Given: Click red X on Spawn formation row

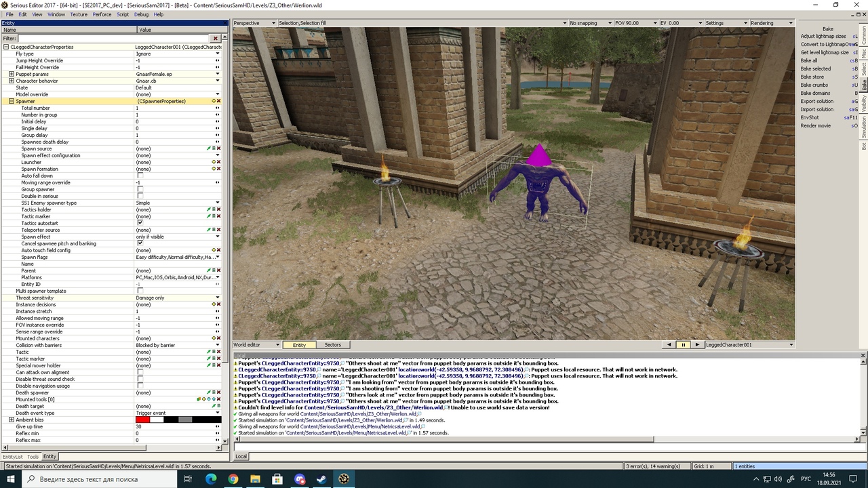Looking at the screenshot, I should point(218,169).
